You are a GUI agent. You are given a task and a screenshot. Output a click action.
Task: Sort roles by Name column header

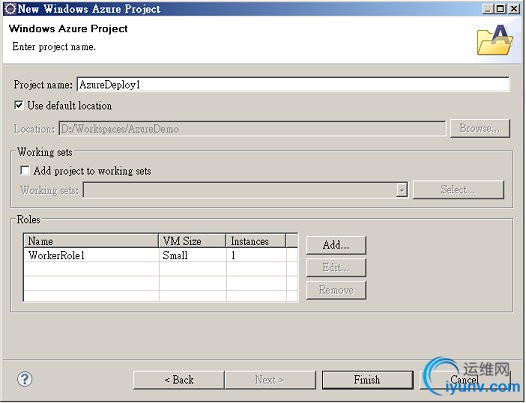pos(91,241)
